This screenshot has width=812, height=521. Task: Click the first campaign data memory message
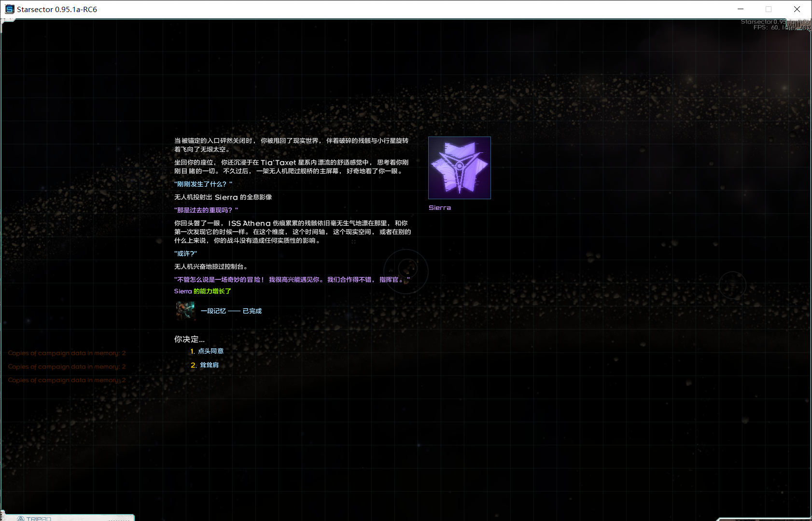[x=67, y=353]
